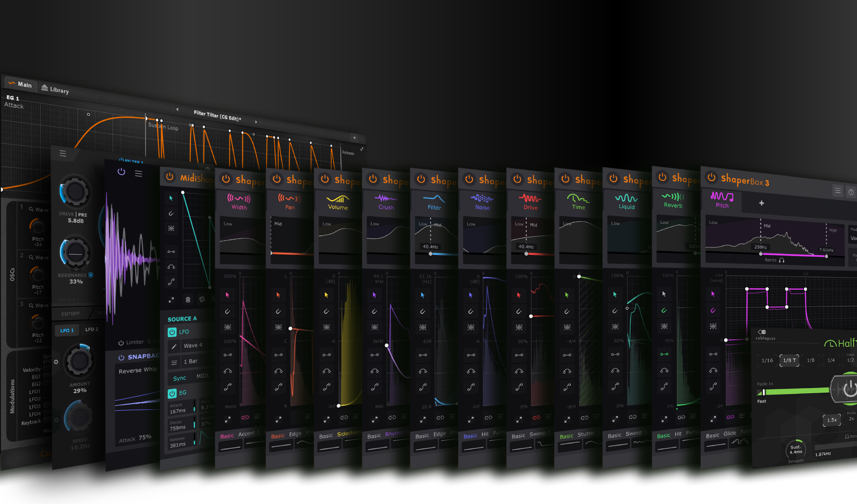The height and width of the screenshot is (504, 857).
Task: Click the Resonance knob showing 33%
Action: coord(75,253)
